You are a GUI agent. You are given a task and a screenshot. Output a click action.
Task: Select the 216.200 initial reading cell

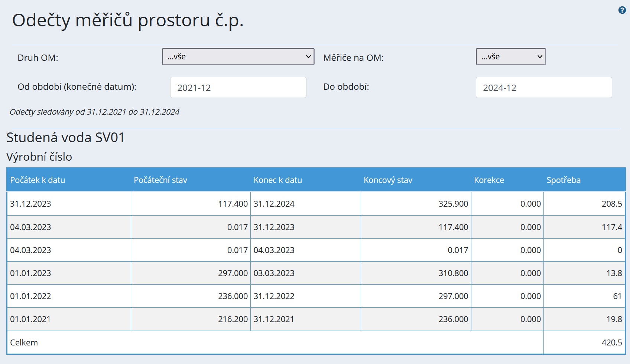233,319
